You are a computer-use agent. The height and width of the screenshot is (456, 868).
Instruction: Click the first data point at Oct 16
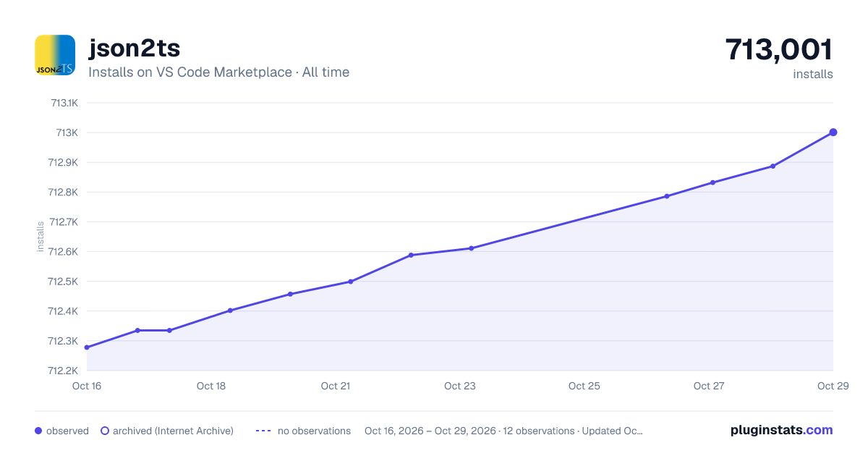(x=87, y=347)
